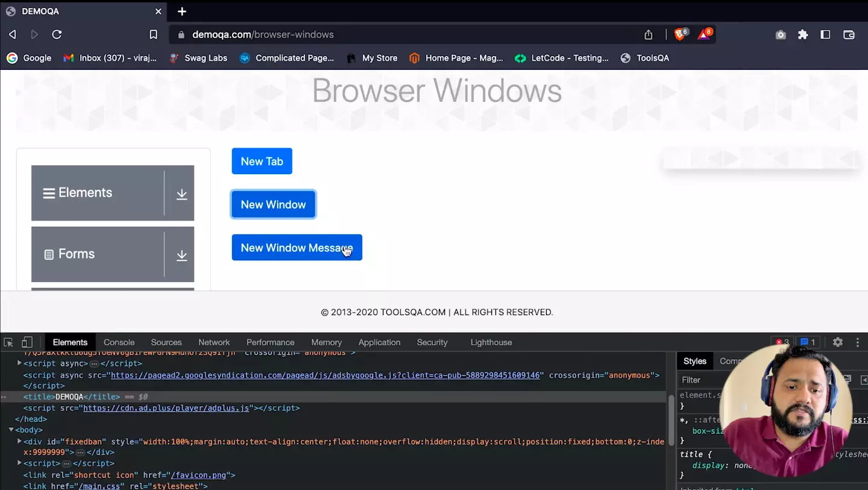This screenshot has width=868, height=490.
Task: Toggle the device toolbar in DevTools
Action: click(x=27, y=342)
